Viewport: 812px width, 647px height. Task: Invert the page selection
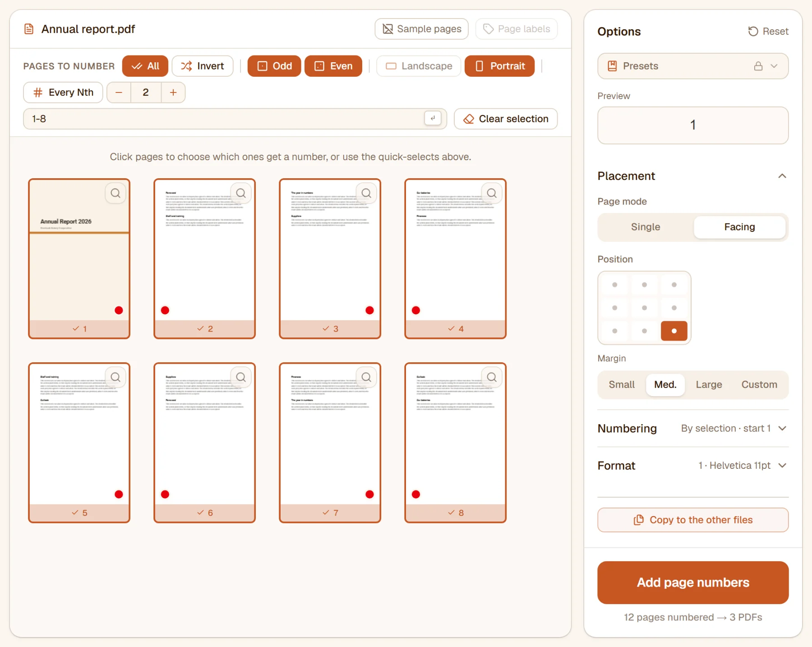click(x=203, y=66)
